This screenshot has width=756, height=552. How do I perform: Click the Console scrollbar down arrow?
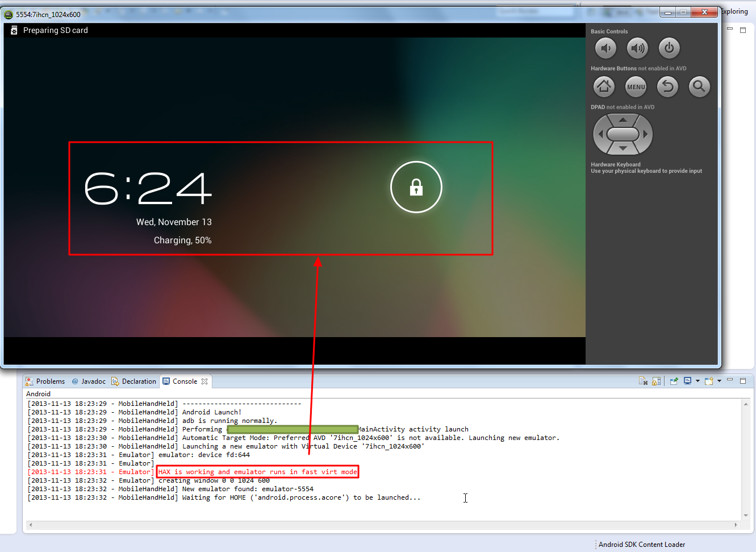[x=746, y=516]
